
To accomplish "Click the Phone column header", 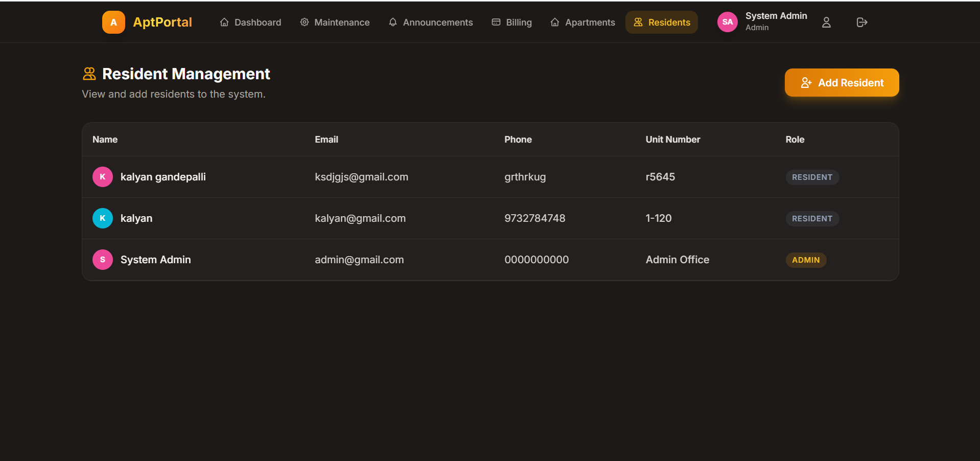I will pos(518,140).
